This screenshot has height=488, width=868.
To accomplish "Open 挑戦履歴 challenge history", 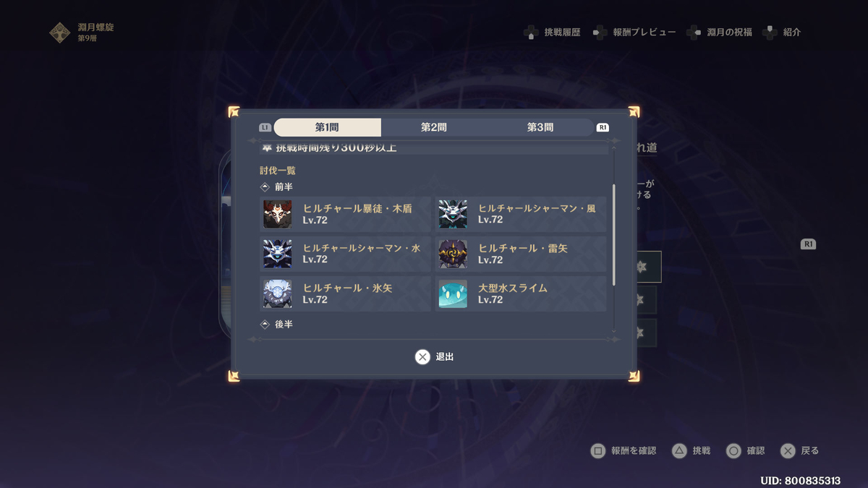I will (x=552, y=33).
